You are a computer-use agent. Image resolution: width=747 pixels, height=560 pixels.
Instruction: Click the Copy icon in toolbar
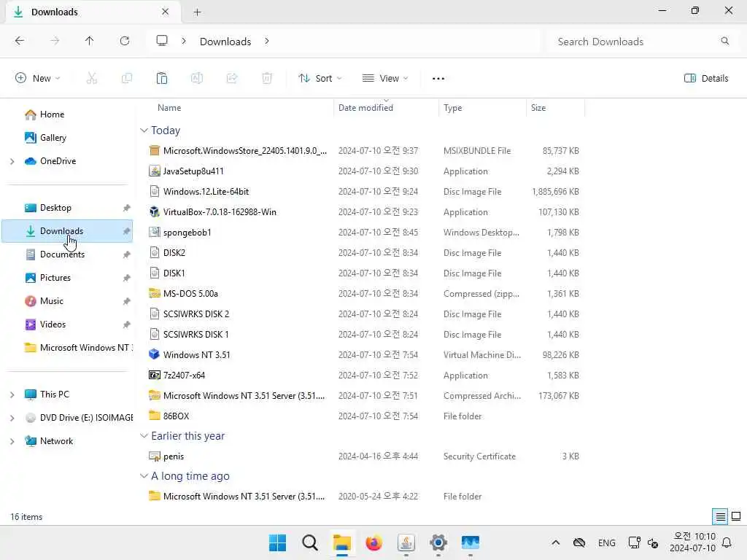[127, 78]
